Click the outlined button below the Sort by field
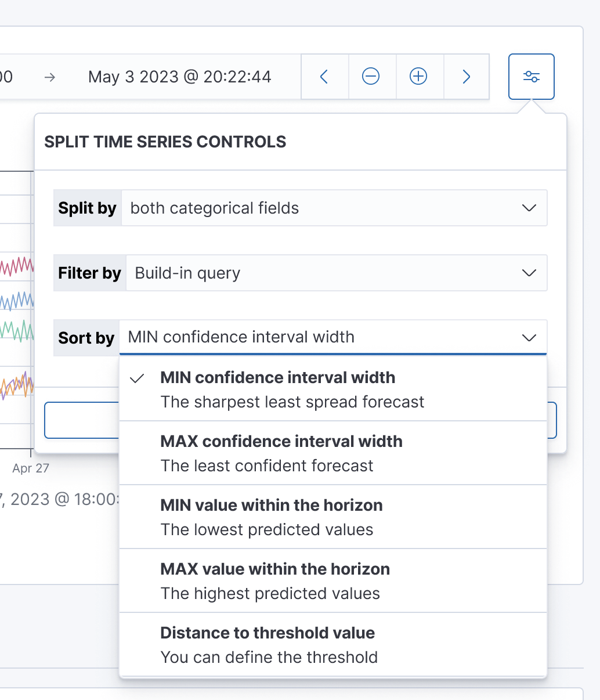Image resolution: width=600 pixels, height=700 pixels. 81,420
